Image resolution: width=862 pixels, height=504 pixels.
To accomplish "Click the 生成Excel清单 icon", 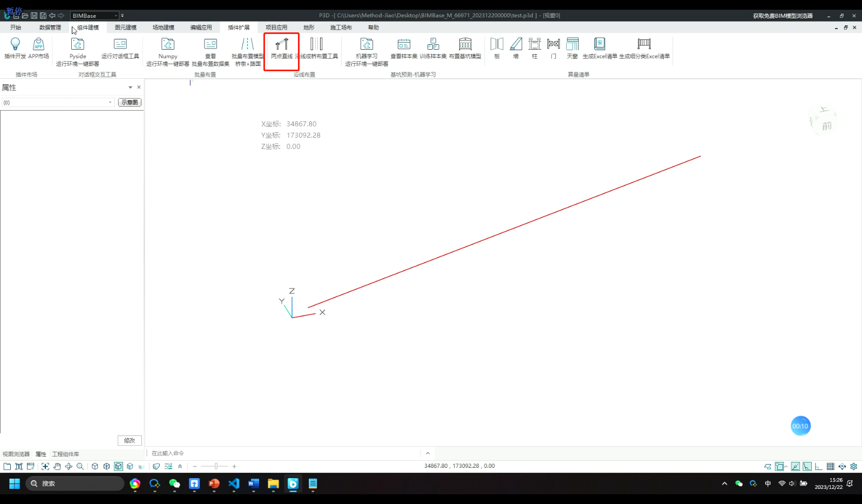I will tap(600, 47).
